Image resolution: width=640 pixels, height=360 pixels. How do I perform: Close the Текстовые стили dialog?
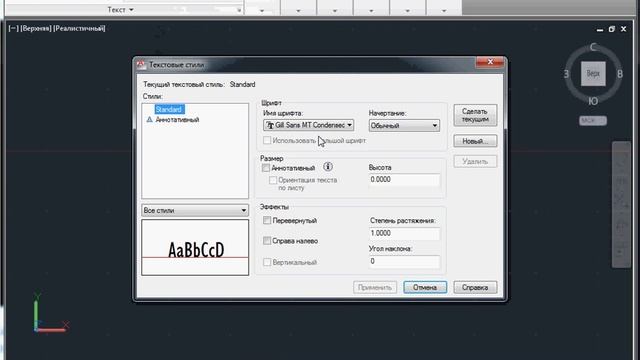[x=490, y=62]
